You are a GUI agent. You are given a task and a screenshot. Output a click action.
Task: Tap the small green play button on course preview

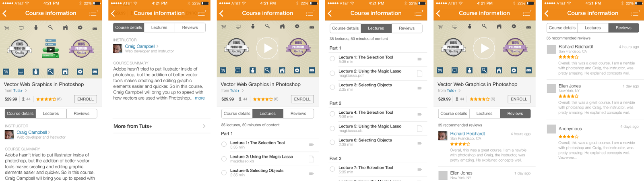[50, 50]
